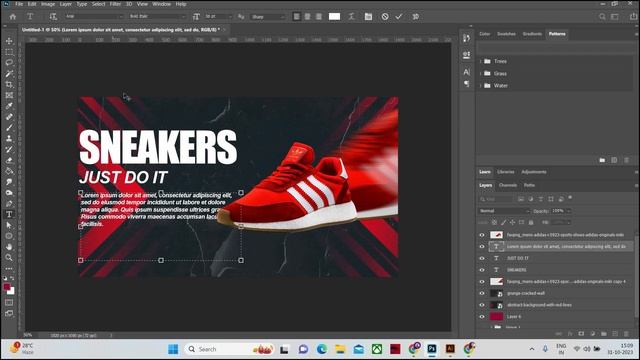Cancel current text edit icon
The height and width of the screenshot is (360, 640).
pos(385,17)
